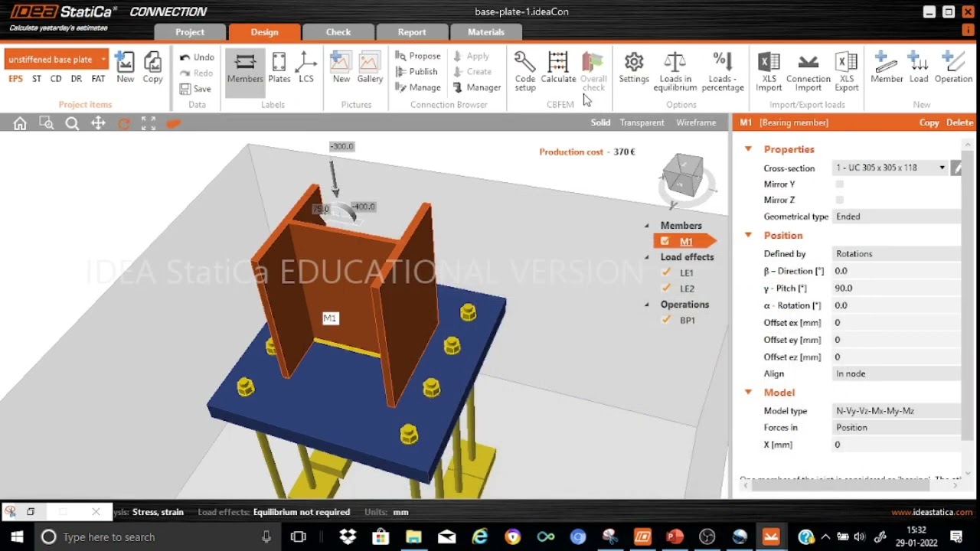Viewport: 980px width, 551px height.
Task: Toggle the M1 member checkbox in the tree
Action: coord(665,241)
